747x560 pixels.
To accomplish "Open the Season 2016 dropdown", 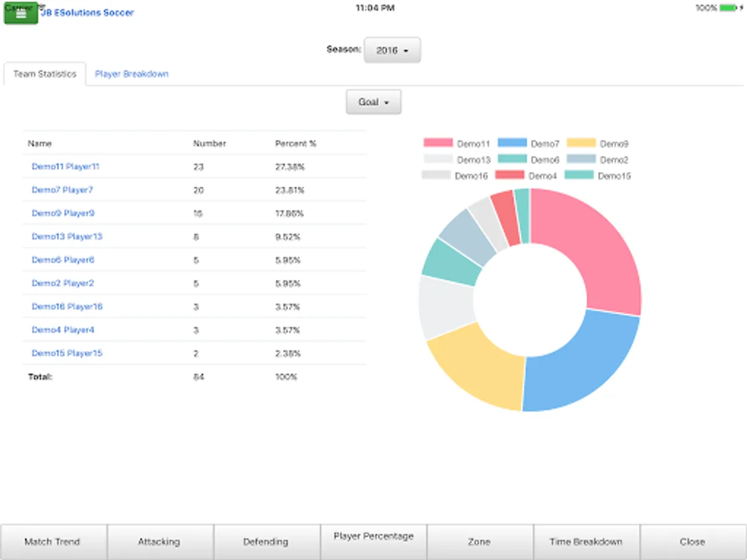I will point(392,50).
